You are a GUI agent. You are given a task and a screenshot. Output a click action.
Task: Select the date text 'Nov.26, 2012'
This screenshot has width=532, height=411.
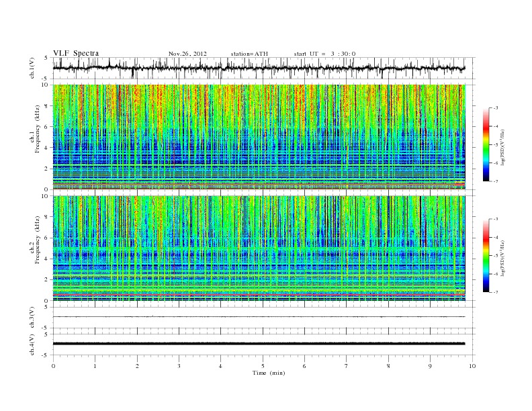click(x=187, y=54)
